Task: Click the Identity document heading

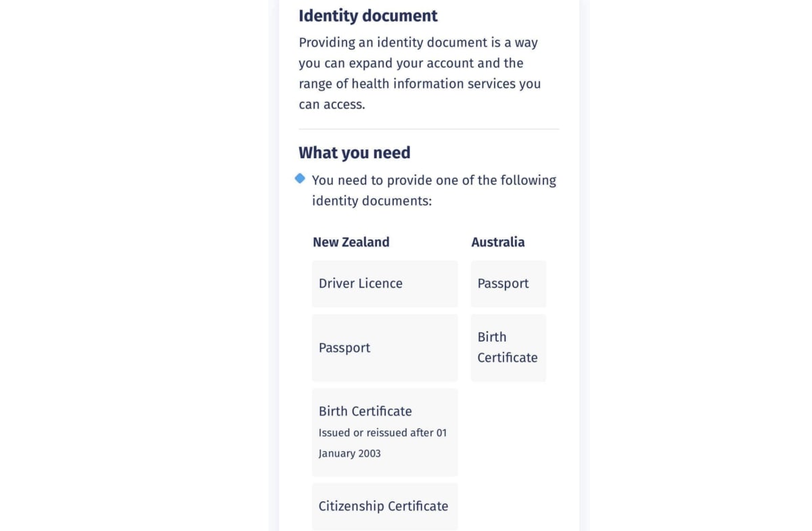Action: point(368,16)
